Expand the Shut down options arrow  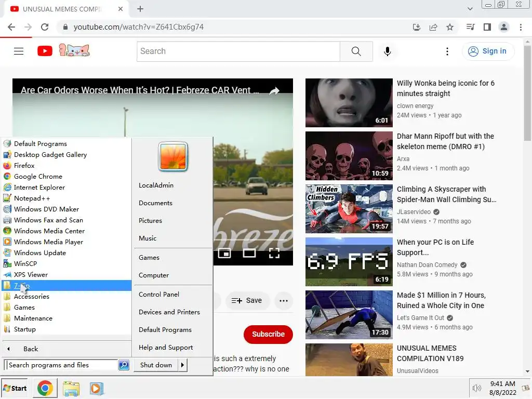click(182, 365)
